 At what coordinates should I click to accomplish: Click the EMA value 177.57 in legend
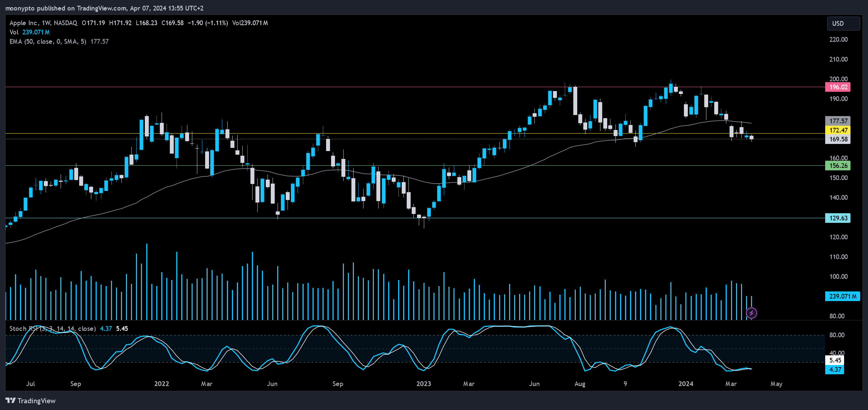pyautogui.click(x=100, y=41)
